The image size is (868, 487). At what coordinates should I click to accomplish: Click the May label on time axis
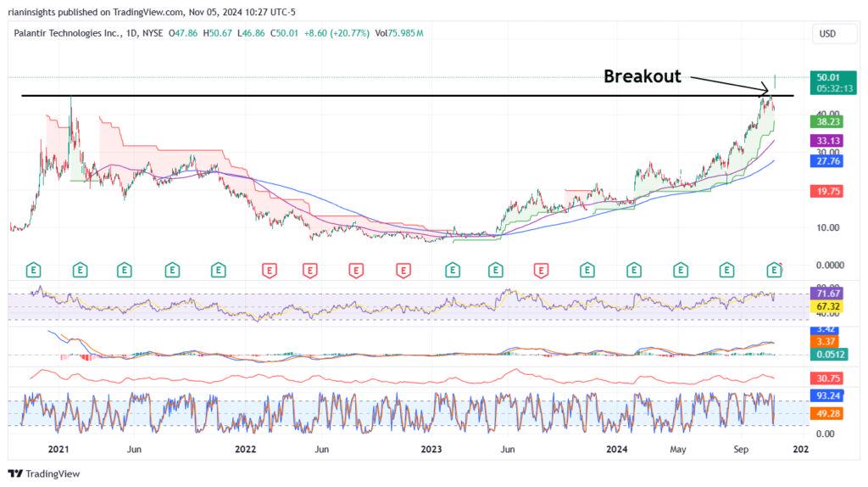coord(678,450)
